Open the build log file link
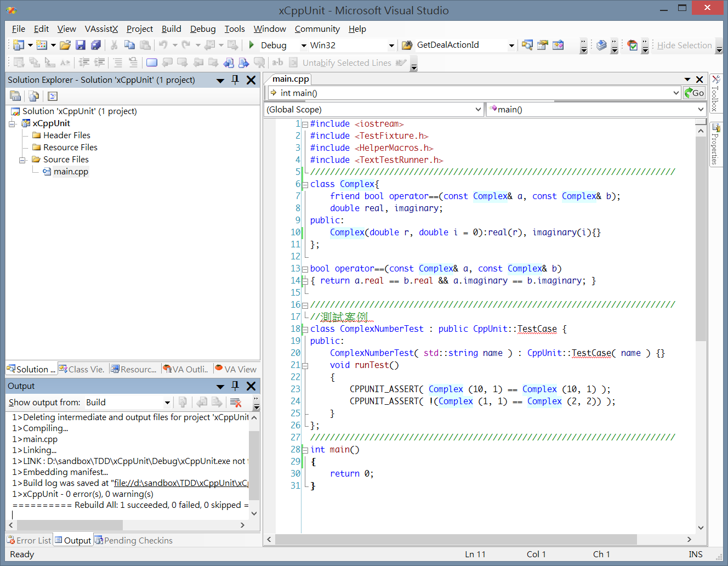728x566 pixels. pos(180,483)
